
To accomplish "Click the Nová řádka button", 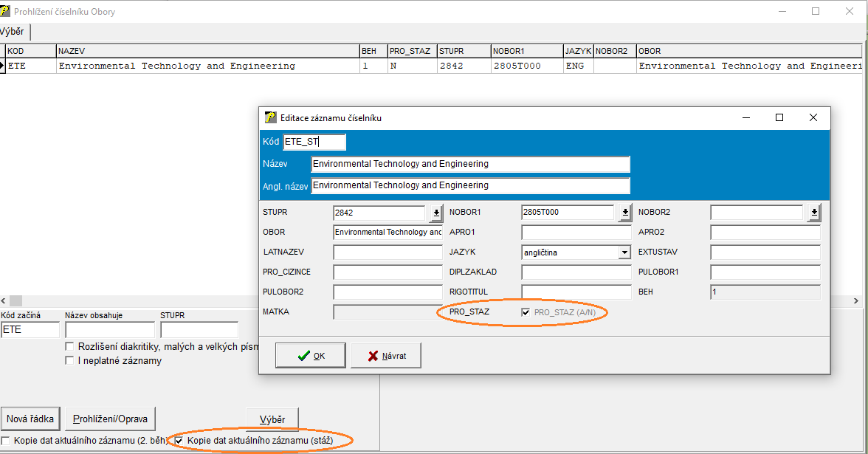I will (x=30, y=419).
